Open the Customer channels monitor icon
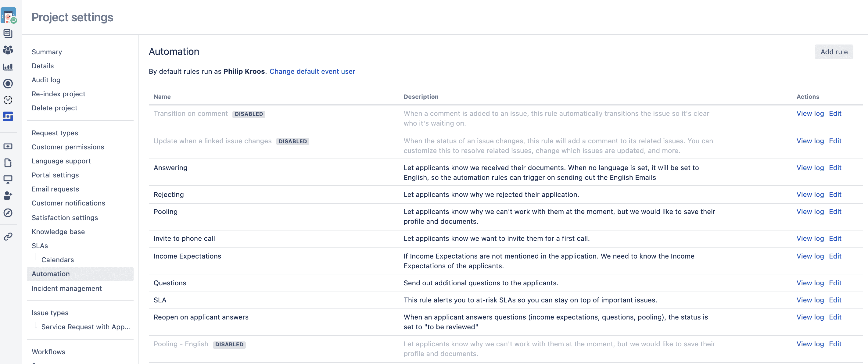 tap(8, 179)
